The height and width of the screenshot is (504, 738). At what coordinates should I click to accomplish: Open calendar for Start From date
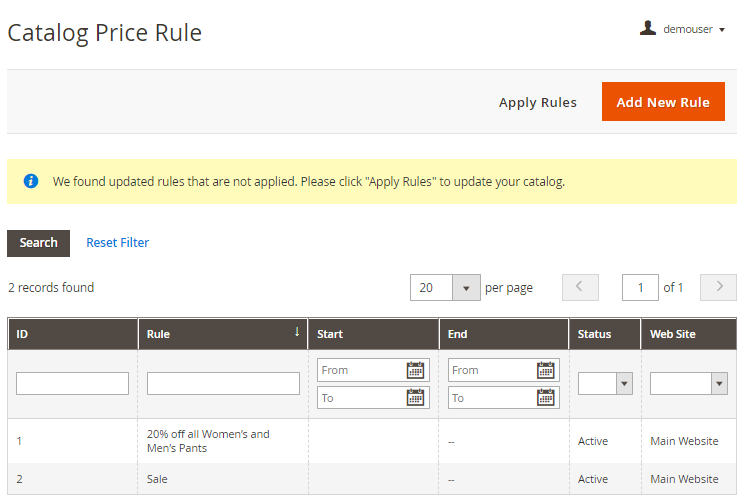416,370
